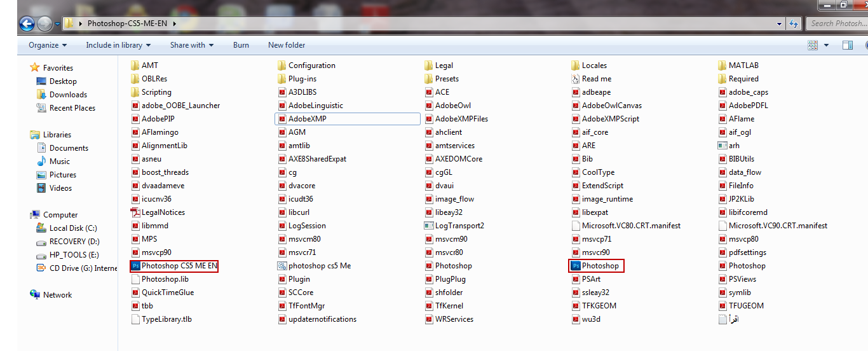Select the PSViews file
The height and width of the screenshot is (351, 868).
tap(736, 279)
